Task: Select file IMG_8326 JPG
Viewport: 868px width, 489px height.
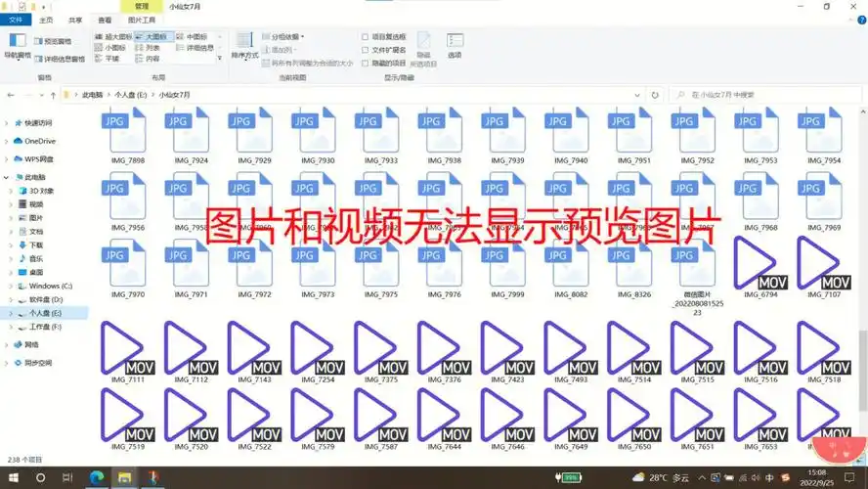Action: coord(633,270)
